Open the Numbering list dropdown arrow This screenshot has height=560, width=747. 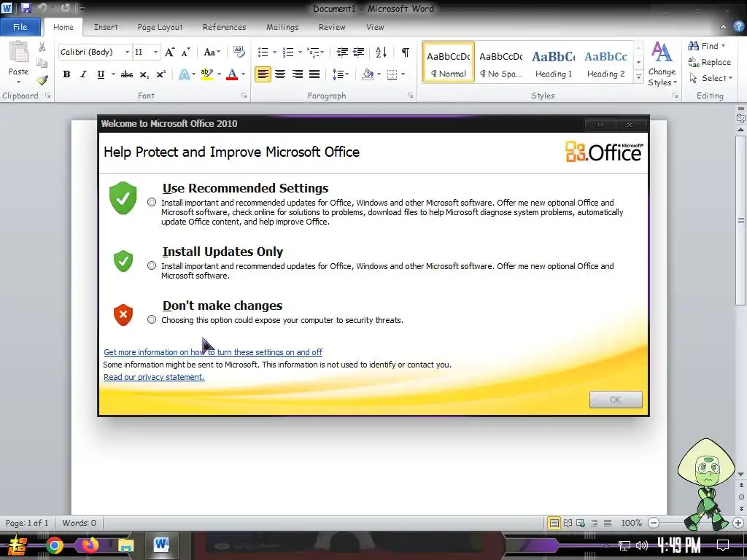point(300,52)
